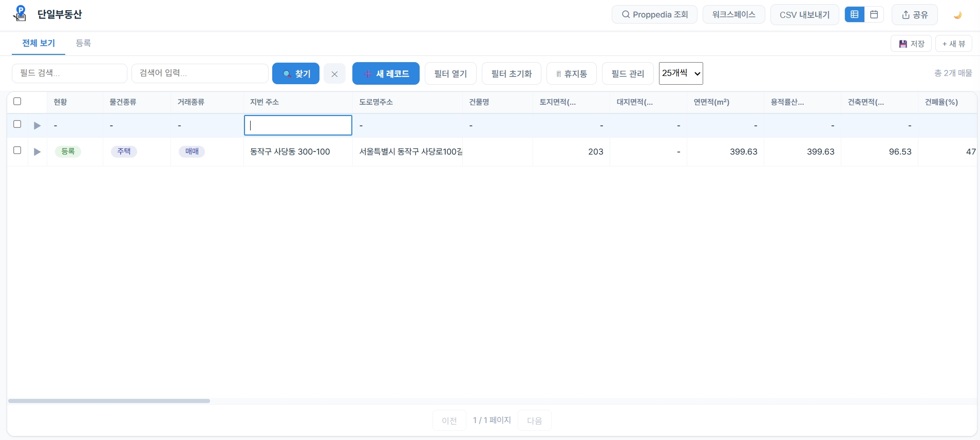Expand the empty new row triangle
Image resolution: width=980 pixels, height=440 pixels.
37,125
